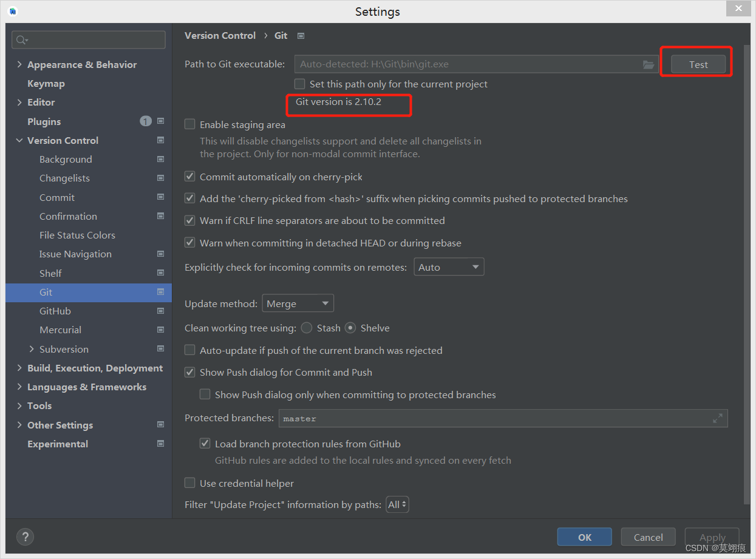The height and width of the screenshot is (559, 756).
Task: Click the Protected branches master field
Action: [503, 418]
